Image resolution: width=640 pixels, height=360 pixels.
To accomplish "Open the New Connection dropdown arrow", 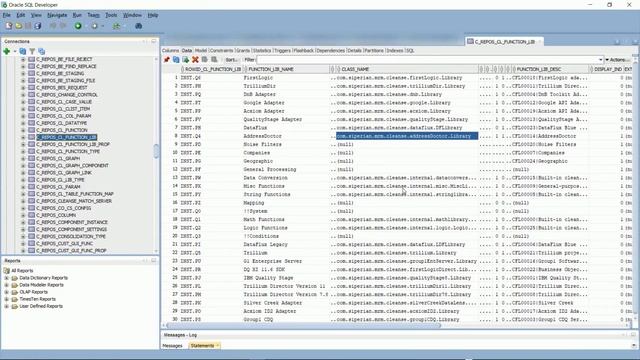I will point(15,51).
